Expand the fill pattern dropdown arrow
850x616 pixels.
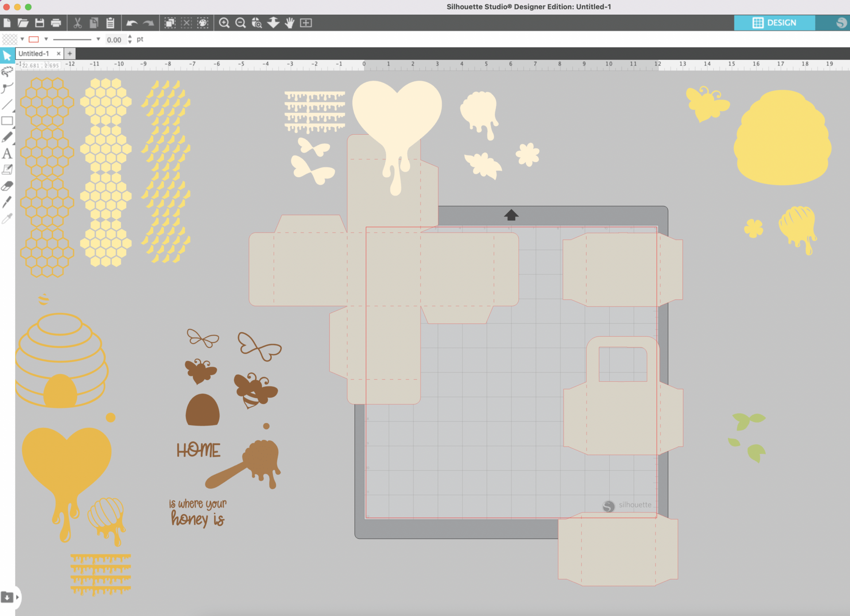[22, 39]
